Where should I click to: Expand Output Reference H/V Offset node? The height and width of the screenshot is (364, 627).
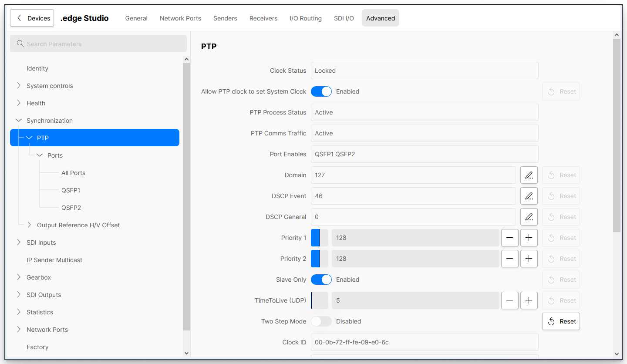click(x=29, y=225)
